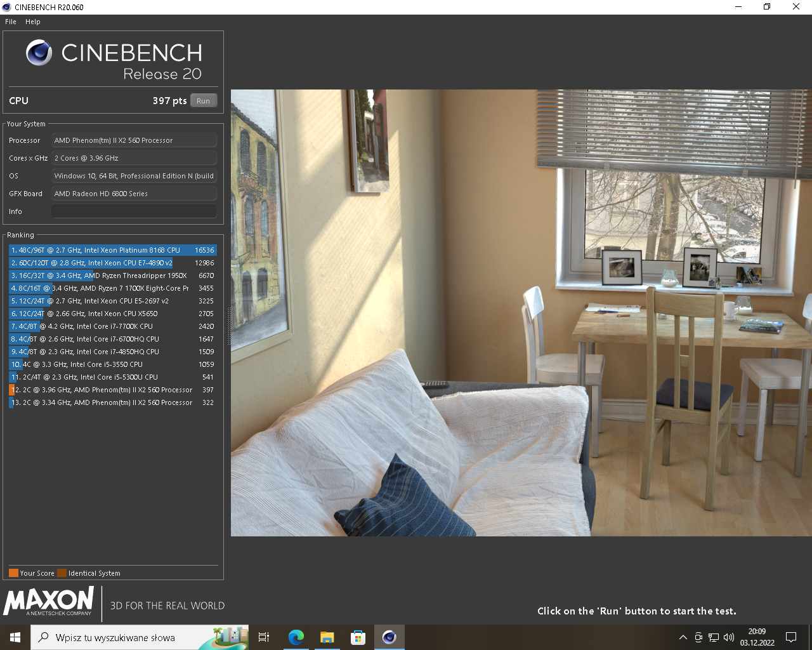Select the GFX Board value field
The image size is (812, 650).
point(134,194)
